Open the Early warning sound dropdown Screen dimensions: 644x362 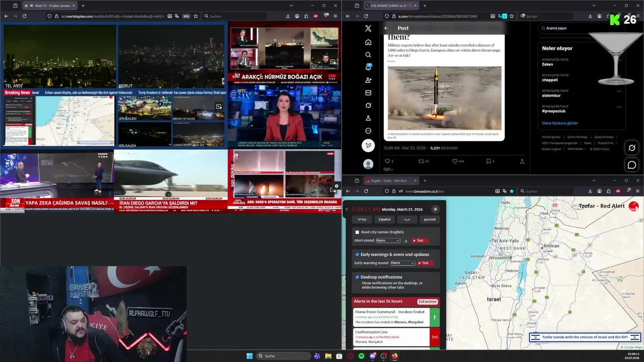pos(403,263)
